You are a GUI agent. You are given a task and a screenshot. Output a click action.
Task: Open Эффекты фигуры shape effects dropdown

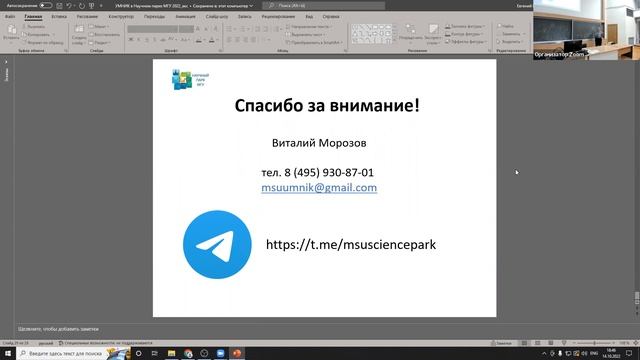(x=465, y=42)
